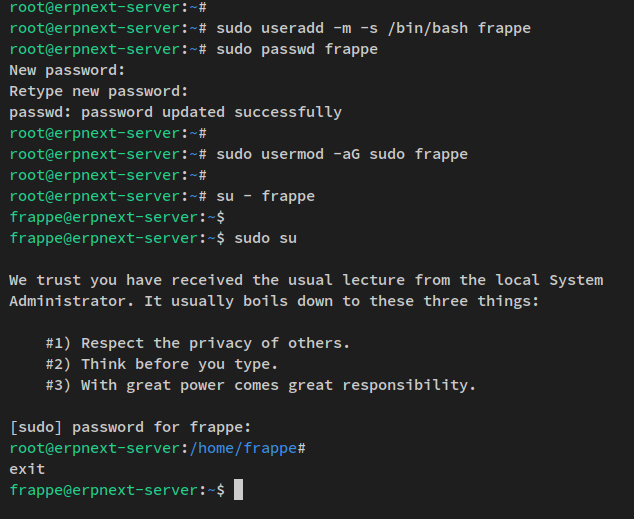Screen dimensions: 634x519
Task: Click the blinking cursor block at the final prompt
Action: [238, 490]
